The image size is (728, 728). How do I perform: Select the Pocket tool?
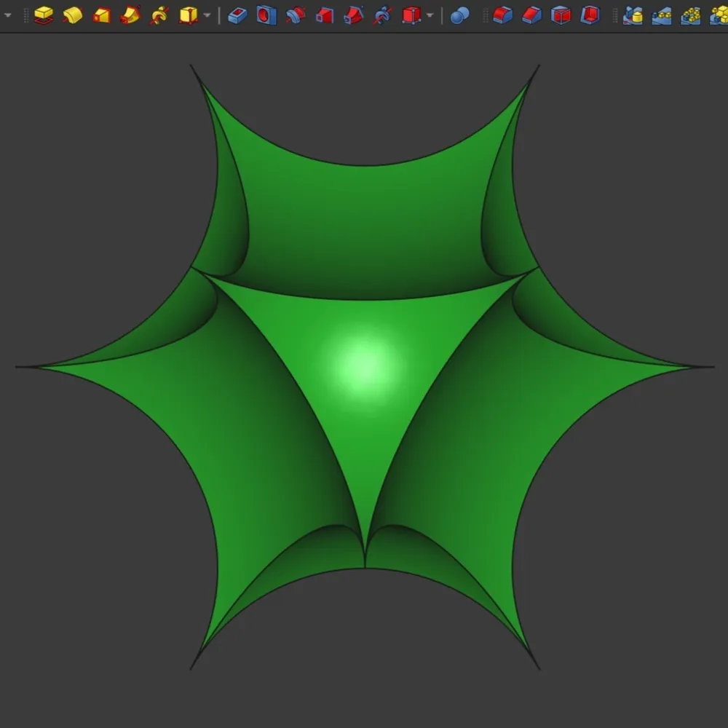(x=238, y=15)
